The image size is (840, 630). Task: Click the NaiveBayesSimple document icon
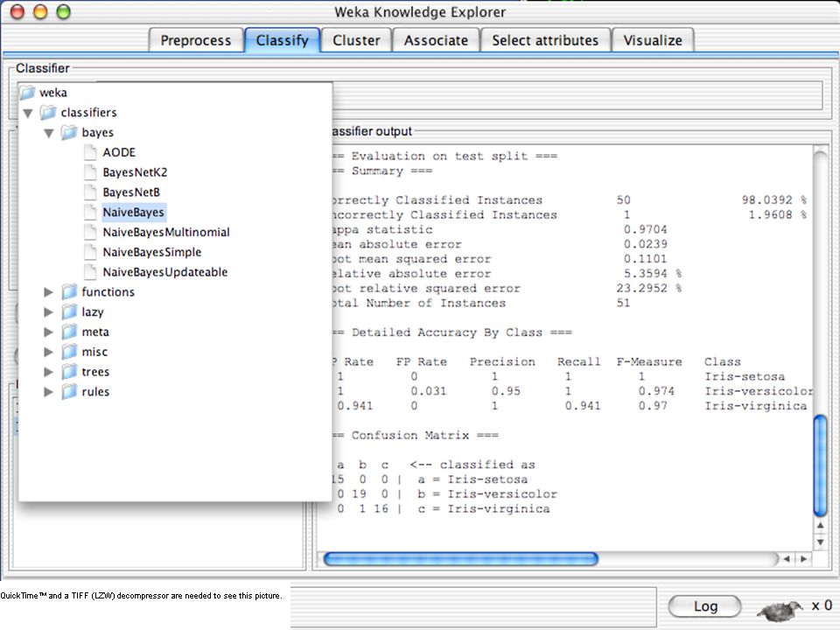90,252
